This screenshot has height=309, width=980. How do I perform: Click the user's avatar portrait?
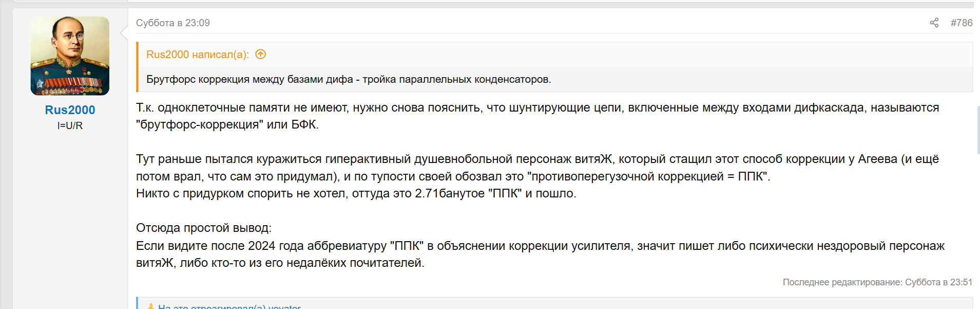pos(70,56)
